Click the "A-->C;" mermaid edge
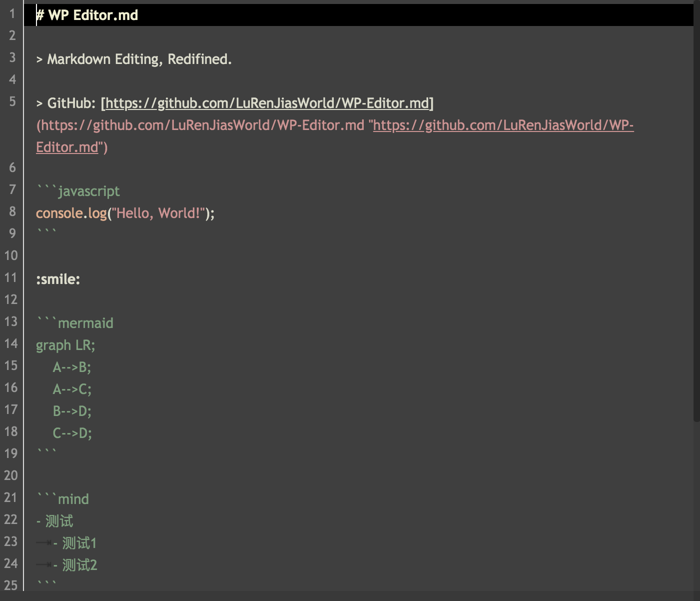The width and height of the screenshot is (700, 601). click(72, 389)
